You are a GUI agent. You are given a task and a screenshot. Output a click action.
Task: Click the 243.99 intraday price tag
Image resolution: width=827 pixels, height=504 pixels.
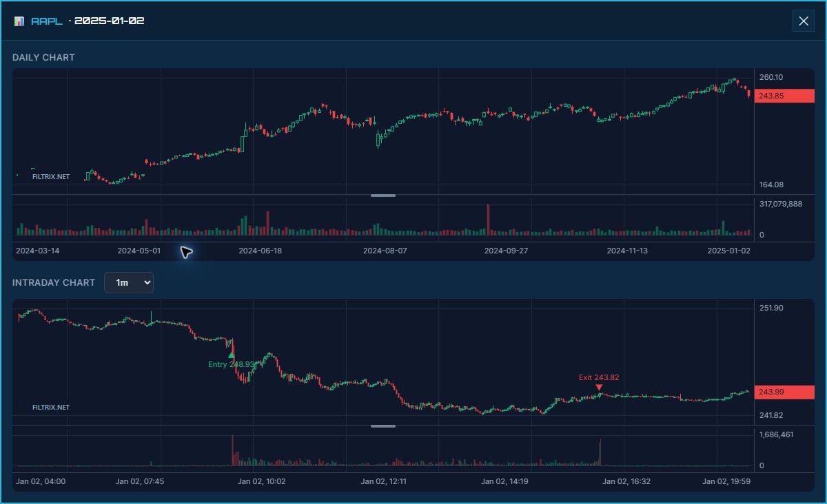coord(784,392)
